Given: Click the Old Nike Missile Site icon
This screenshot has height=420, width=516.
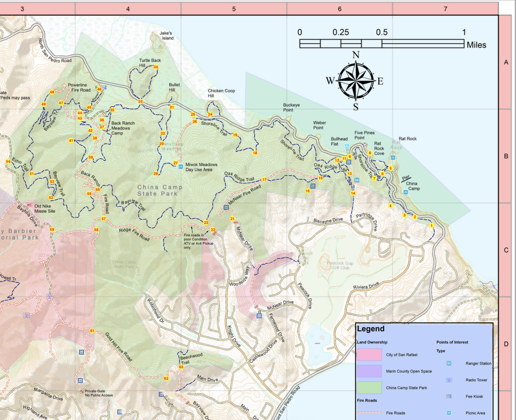Looking at the screenshot, I should coord(29,205).
